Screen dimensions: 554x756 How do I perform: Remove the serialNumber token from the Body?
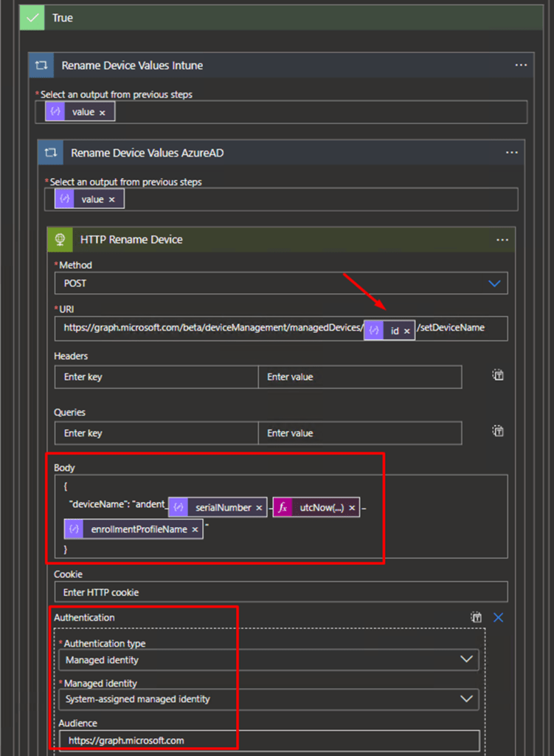pos(259,508)
